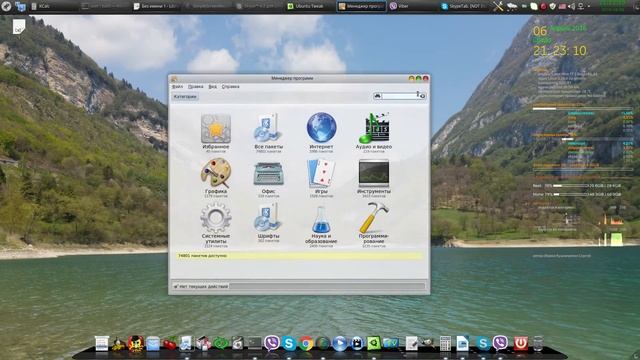This screenshot has width=640, height=360.
Task: Open the Файл menu
Action: click(x=177, y=87)
